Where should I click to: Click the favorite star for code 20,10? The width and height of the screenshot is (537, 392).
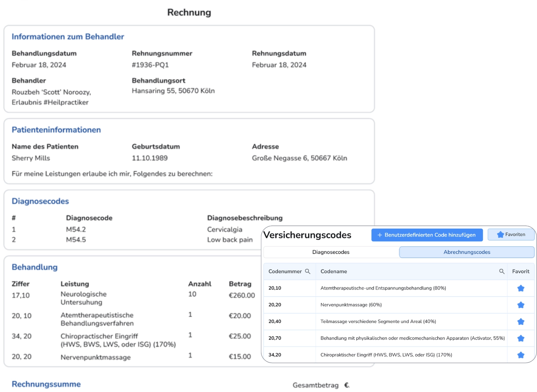(x=521, y=288)
